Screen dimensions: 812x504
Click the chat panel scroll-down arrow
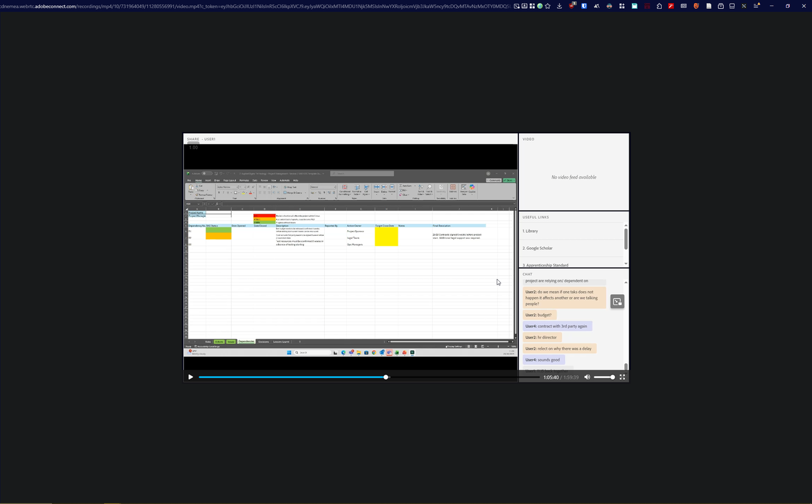pyautogui.click(x=625, y=366)
